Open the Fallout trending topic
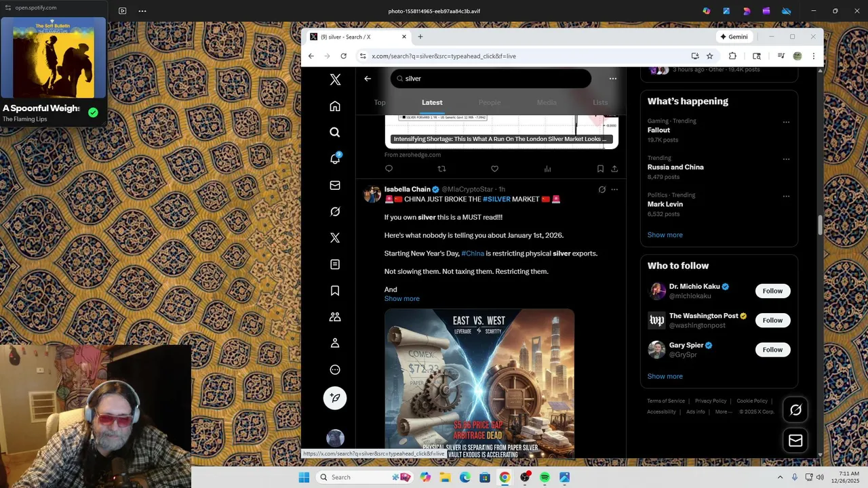 pyautogui.click(x=658, y=130)
